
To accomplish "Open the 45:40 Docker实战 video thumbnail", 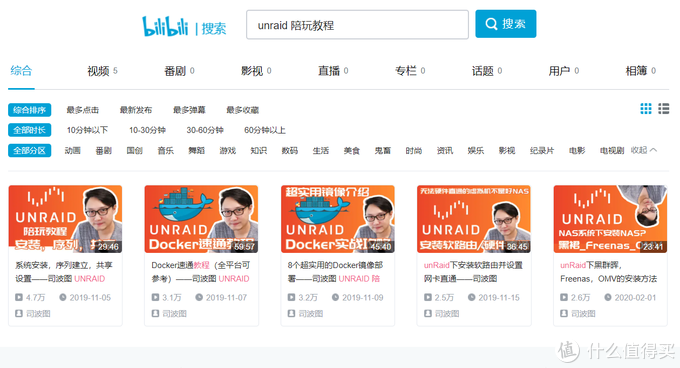I will pos(337,219).
